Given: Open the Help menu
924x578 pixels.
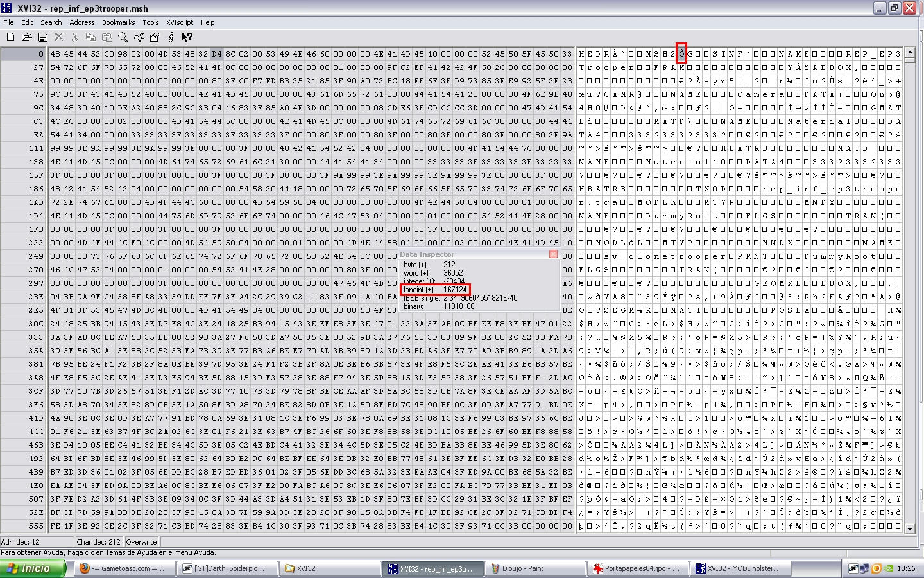Looking at the screenshot, I should click(208, 22).
